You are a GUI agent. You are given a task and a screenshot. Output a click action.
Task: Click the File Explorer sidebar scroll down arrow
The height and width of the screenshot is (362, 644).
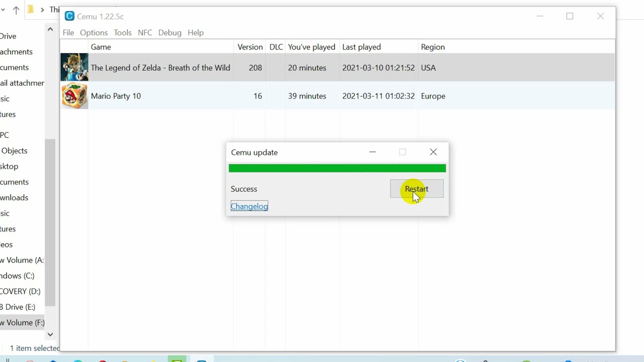(50, 334)
